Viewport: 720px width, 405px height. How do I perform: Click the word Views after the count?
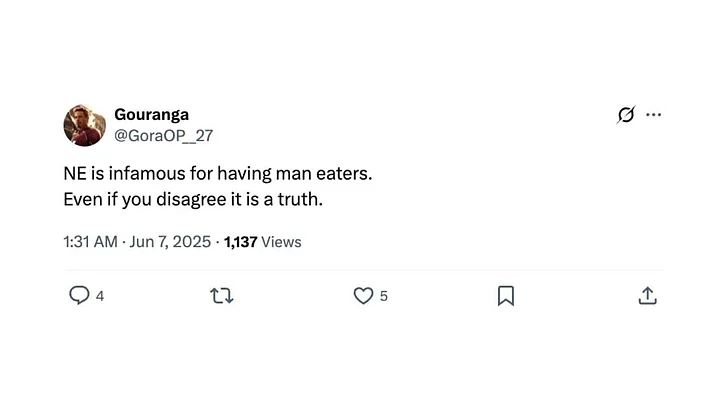pos(282,242)
